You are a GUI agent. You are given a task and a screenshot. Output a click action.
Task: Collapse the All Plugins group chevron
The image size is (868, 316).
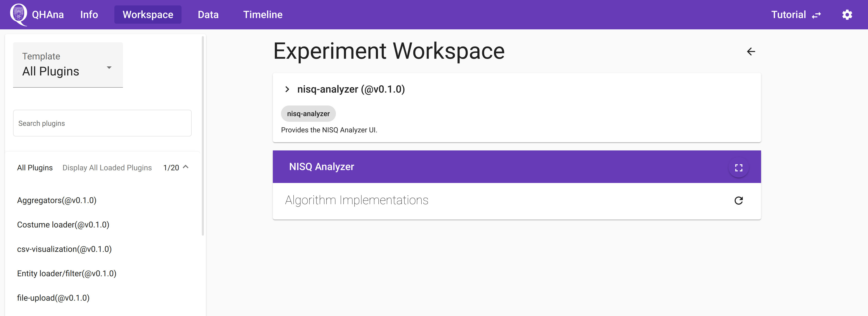point(186,167)
